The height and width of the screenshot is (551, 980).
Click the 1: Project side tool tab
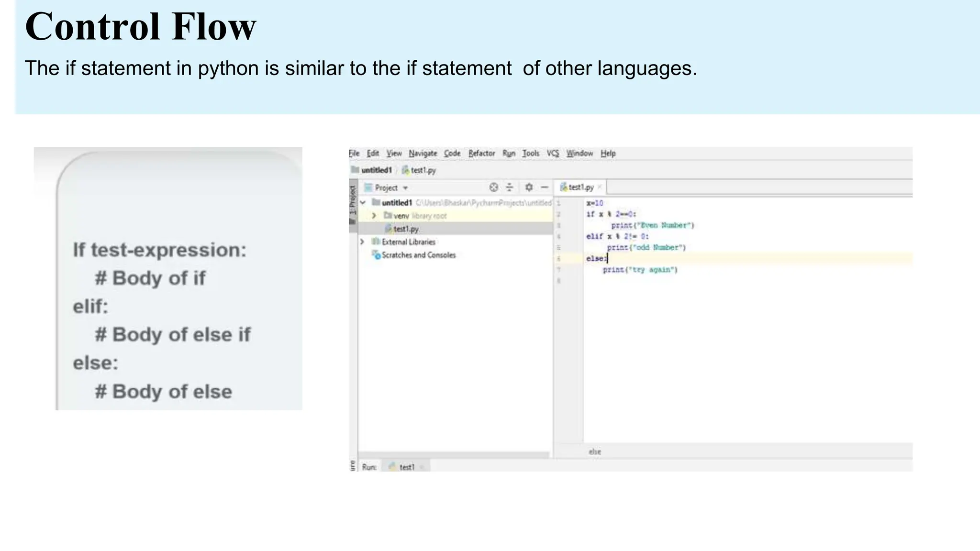point(353,201)
